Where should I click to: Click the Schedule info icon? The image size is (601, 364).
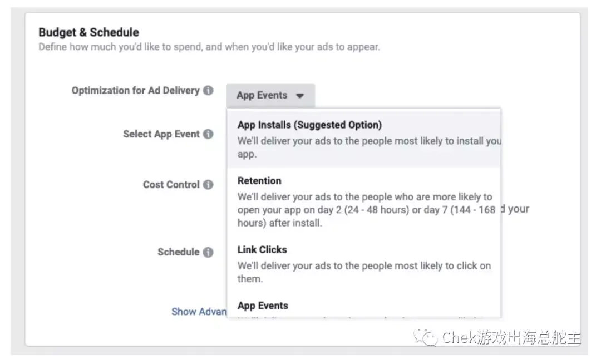click(208, 252)
